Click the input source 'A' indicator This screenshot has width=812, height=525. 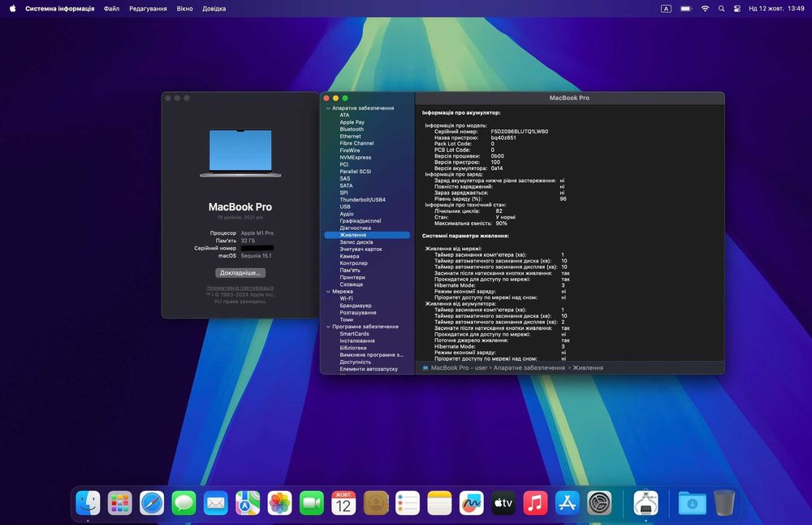click(667, 8)
